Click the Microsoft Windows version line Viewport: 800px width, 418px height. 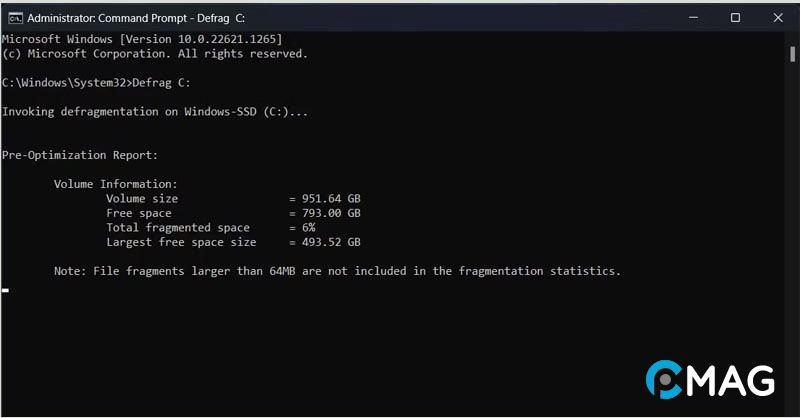135,38
